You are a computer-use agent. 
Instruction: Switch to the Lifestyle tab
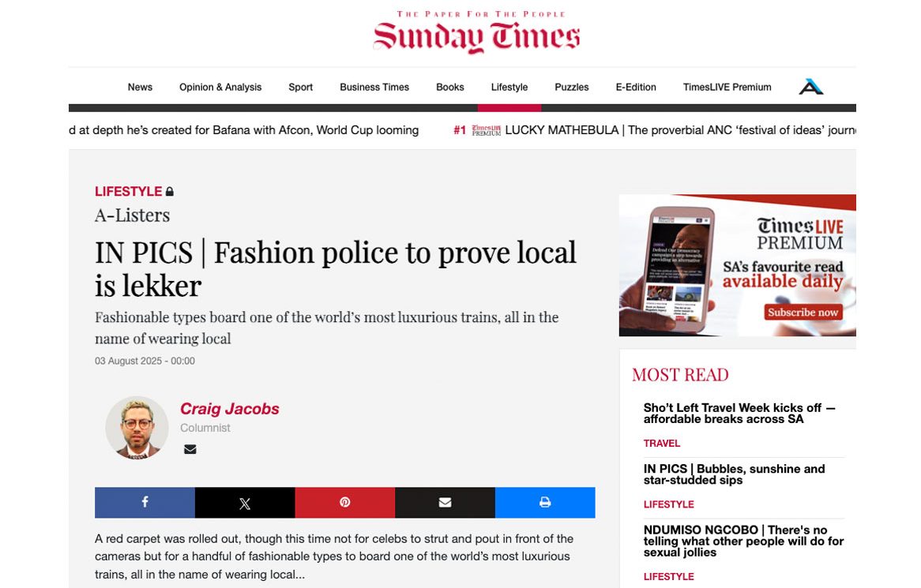509,87
